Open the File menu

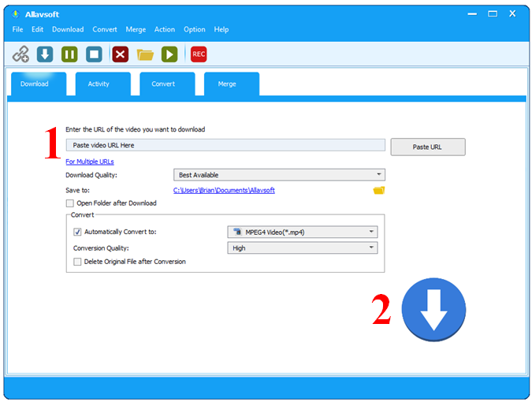[17, 29]
